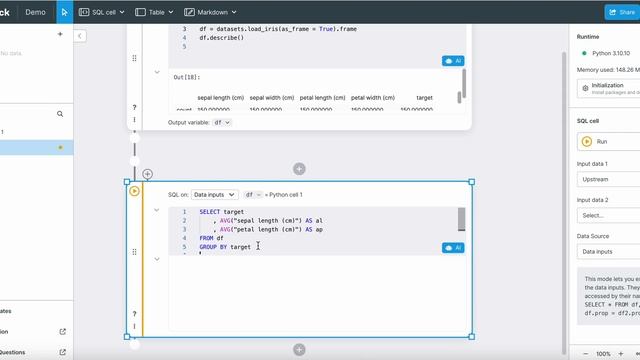Add new item with sidebar plus icon
640x360 pixels.
coord(60,34)
